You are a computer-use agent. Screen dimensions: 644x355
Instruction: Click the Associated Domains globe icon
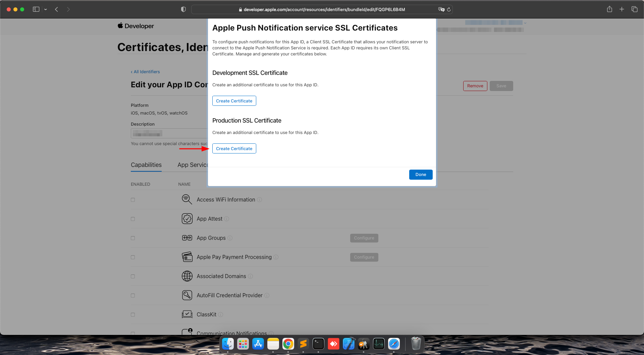pyautogui.click(x=187, y=276)
